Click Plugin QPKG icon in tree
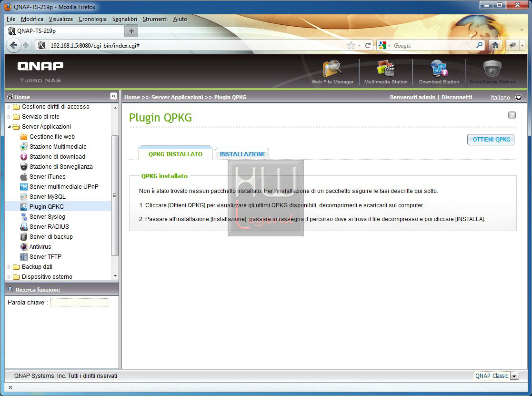 24,207
